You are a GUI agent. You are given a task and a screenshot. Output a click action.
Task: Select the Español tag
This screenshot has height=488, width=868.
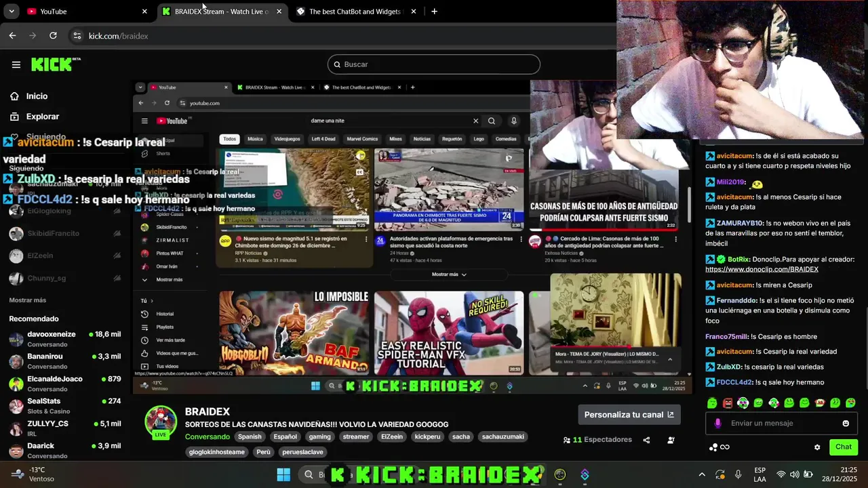(285, 437)
